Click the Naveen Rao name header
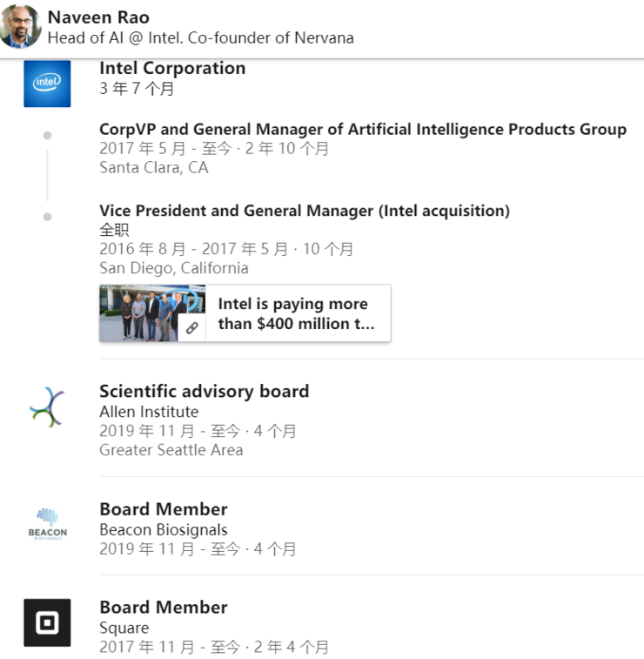644x659 pixels. 98,17
